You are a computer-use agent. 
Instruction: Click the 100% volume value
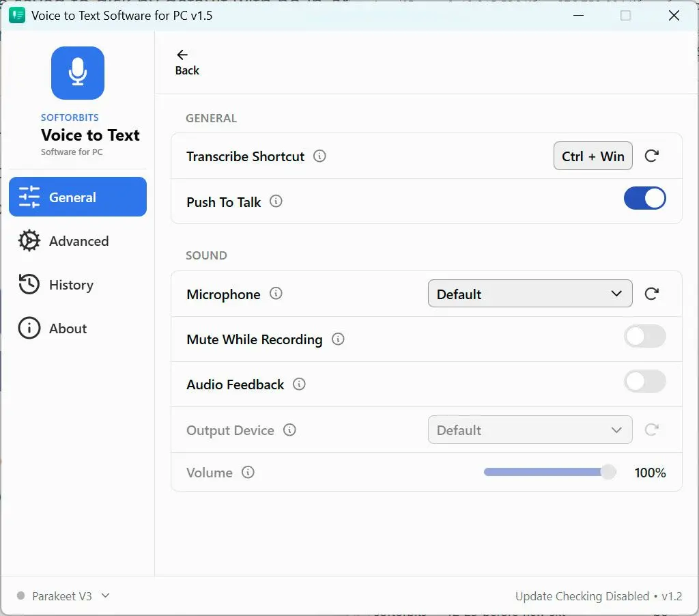[650, 473]
